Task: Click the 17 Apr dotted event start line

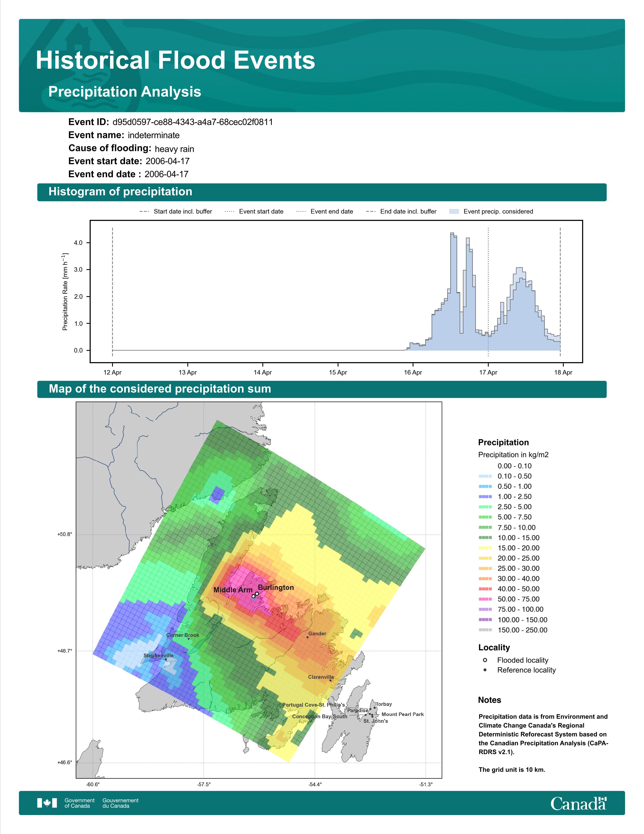Action: click(488, 292)
